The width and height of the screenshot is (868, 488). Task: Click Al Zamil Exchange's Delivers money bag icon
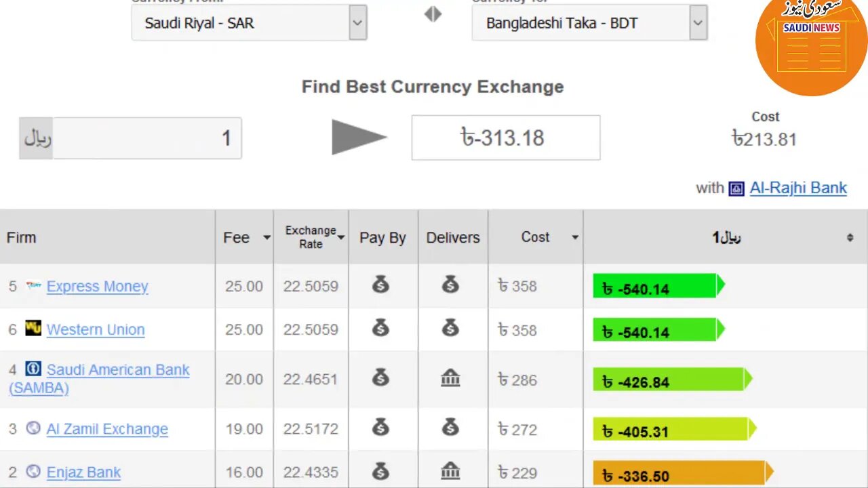point(450,427)
